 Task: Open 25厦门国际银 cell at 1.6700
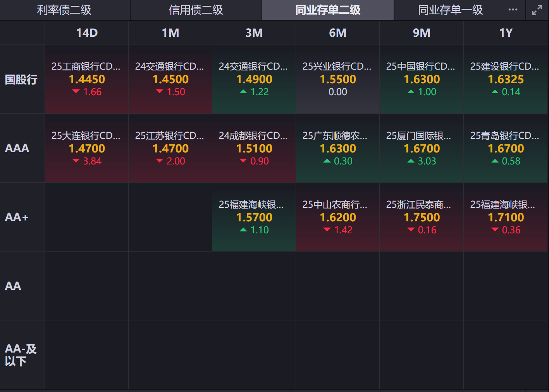pyautogui.click(x=422, y=148)
